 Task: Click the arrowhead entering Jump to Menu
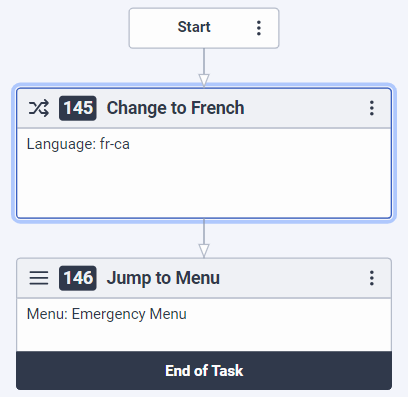[204, 250]
